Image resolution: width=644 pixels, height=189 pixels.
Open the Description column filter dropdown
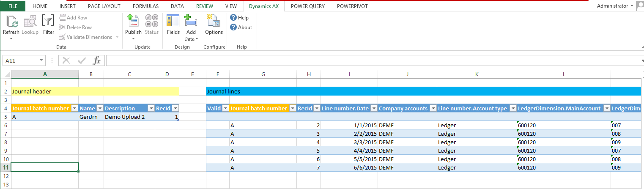150,109
